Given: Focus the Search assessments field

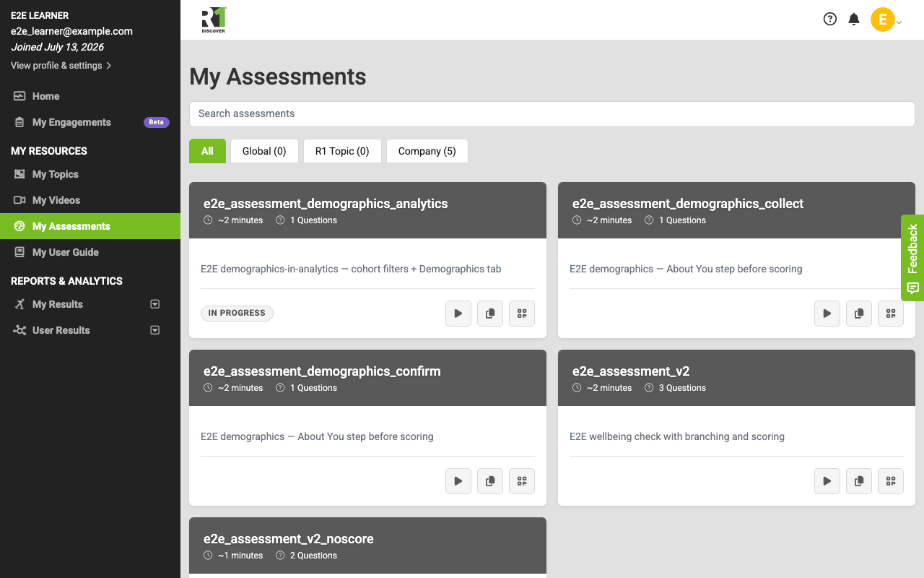Looking at the screenshot, I should [x=552, y=114].
